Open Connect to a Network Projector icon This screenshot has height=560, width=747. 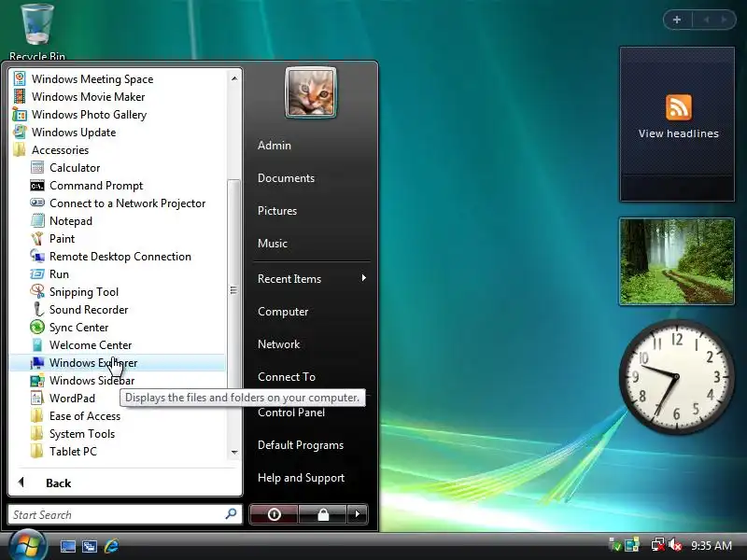pyautogui.click(x=37, y=203)
